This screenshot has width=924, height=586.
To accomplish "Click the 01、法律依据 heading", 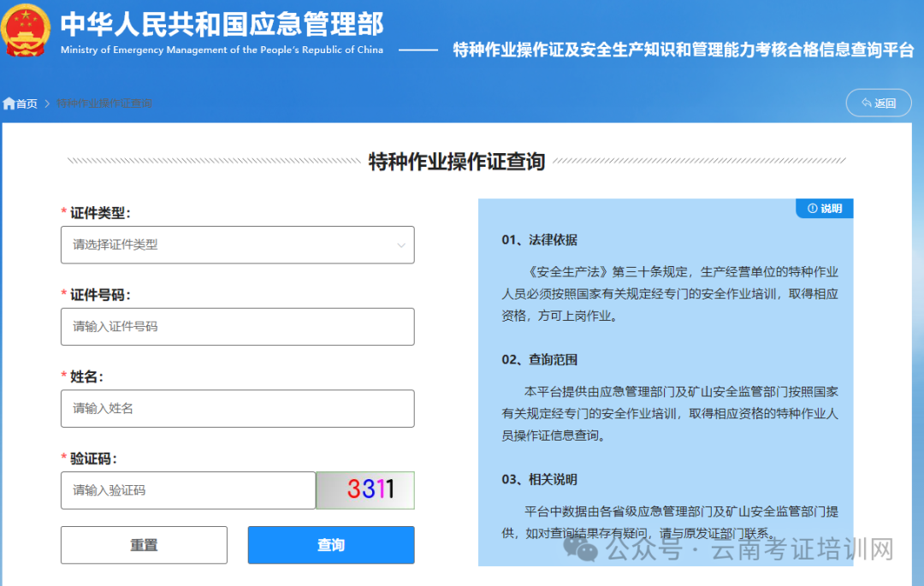I will click(539, 240).
